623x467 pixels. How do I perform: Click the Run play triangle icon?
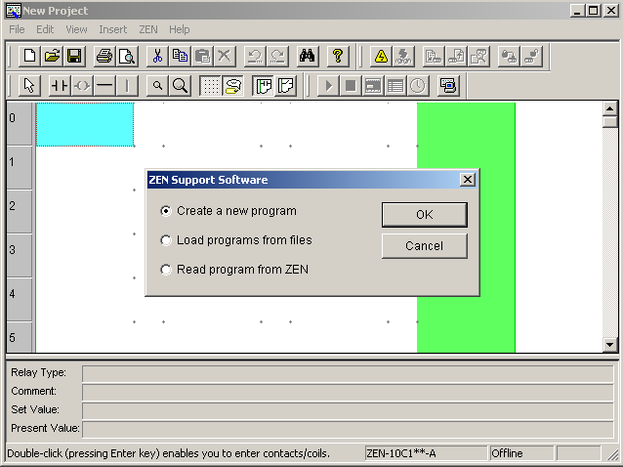(328, 85)
